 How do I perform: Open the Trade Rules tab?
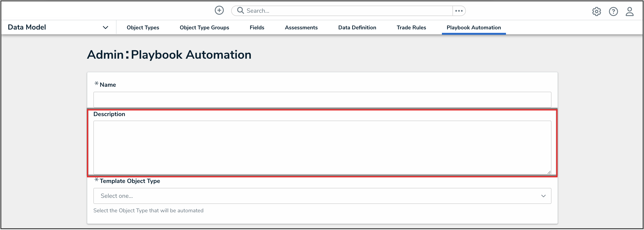pyautogui.click(x=411, y=27)
